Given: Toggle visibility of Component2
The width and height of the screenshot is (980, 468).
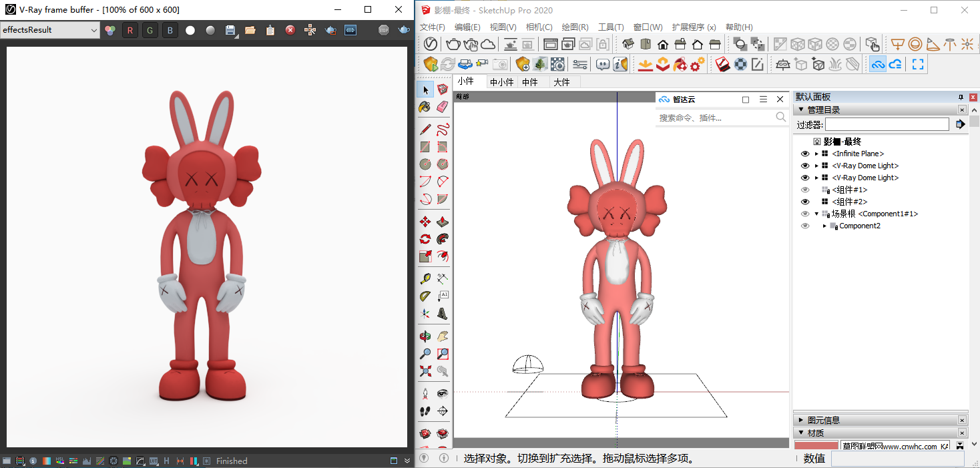Looking at the screenshot, I should (805, 226).
